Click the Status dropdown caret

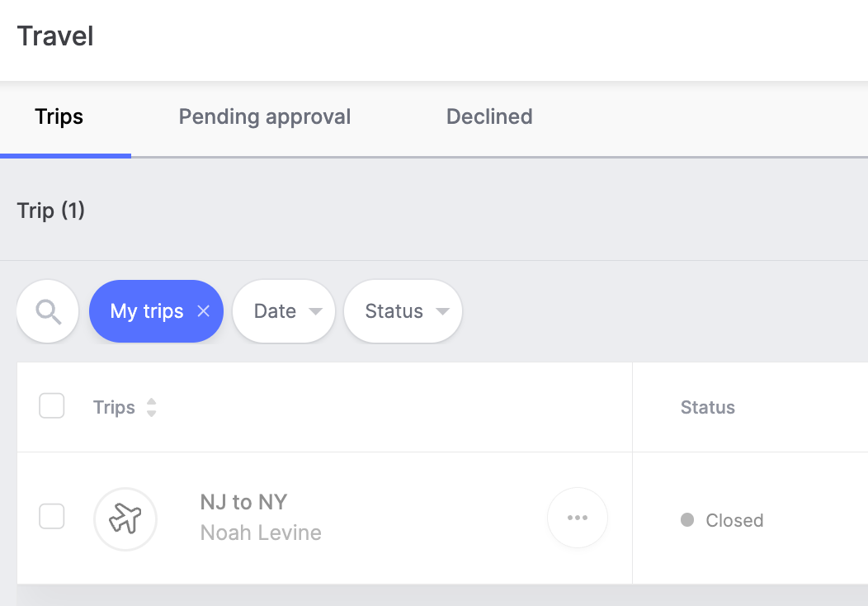(x=442, y=312)
